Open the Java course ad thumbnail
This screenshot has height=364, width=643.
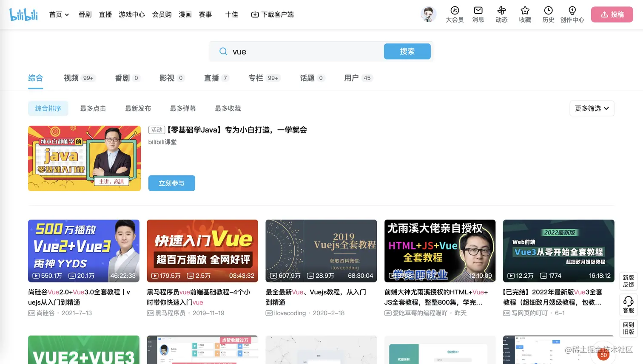point(84,158)
